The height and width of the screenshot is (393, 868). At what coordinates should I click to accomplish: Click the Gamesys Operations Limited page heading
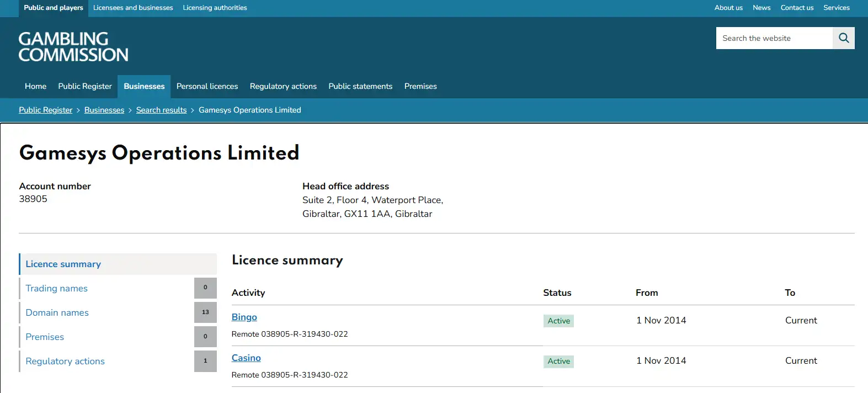click(x=159, y=153)
